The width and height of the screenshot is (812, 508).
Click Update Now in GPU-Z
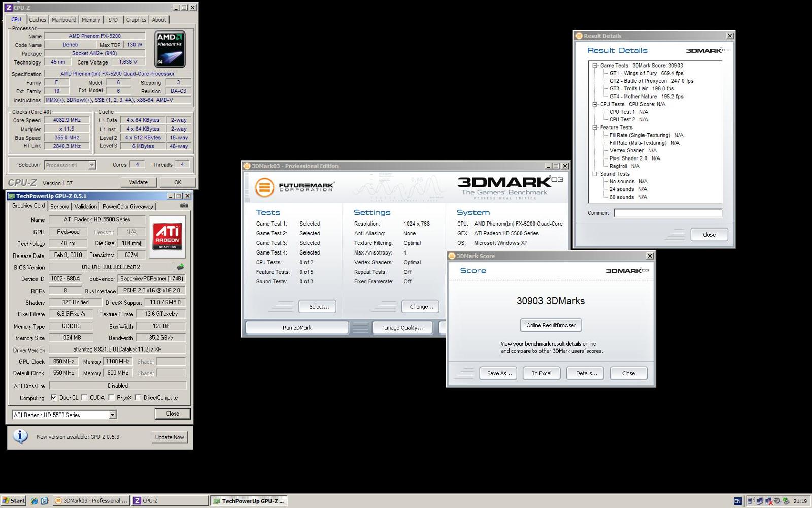tap(170, 437)
